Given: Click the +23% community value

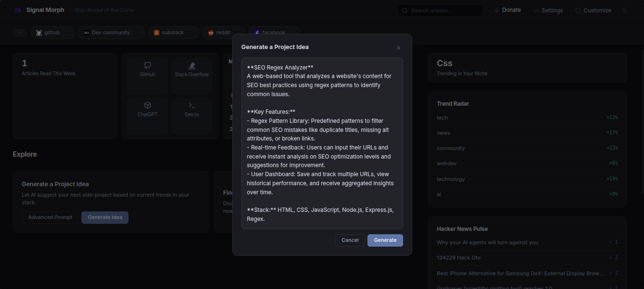Looking at the screenshot, I should (x=612, y=148).
